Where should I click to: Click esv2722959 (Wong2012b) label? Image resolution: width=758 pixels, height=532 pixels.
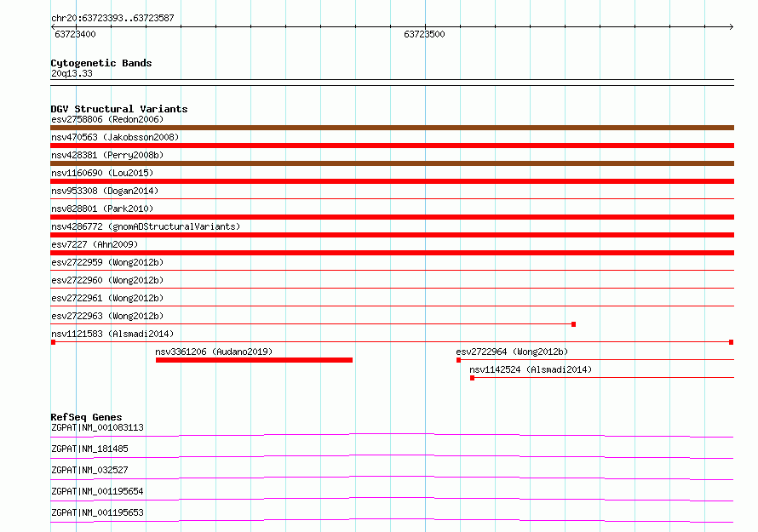click(107, 262)
